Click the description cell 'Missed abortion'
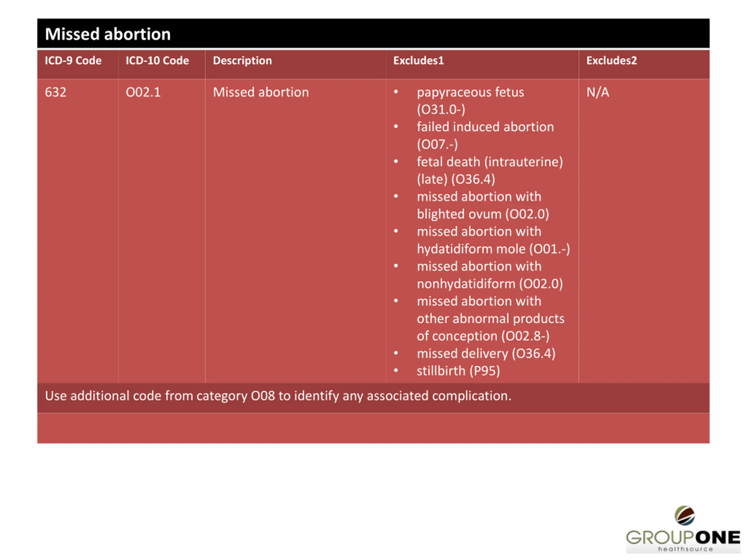Screen dimensions: 747x560 coord(261,92)
